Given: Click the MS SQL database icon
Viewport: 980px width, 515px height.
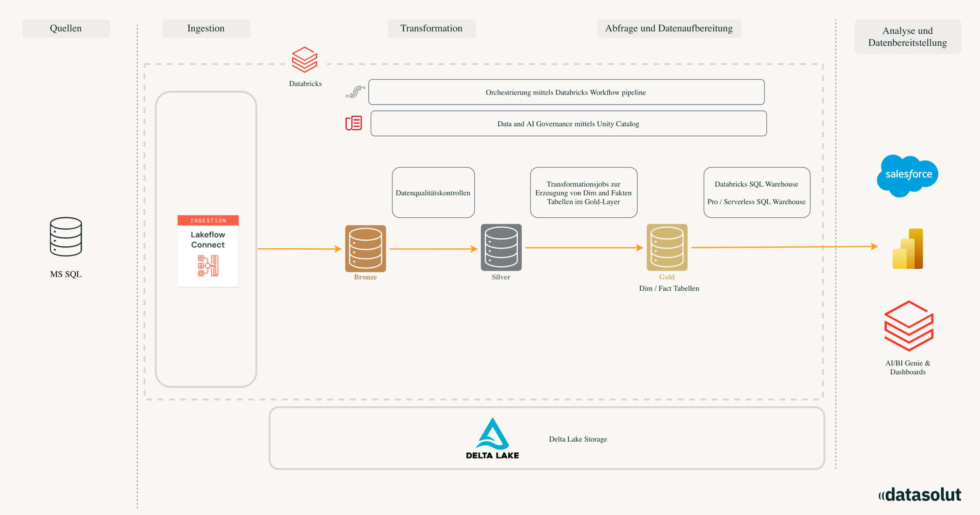Looking at the screenshot, I should pos(66,236).
